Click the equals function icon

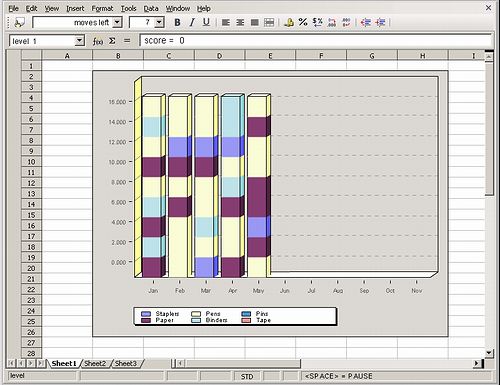click(127, 41)
